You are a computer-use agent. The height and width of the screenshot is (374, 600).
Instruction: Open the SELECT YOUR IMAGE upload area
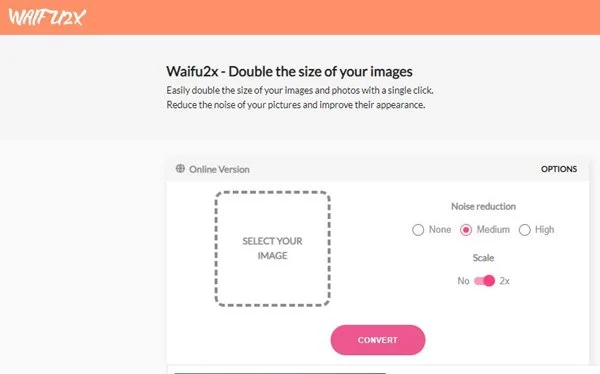tap(272, 248)
